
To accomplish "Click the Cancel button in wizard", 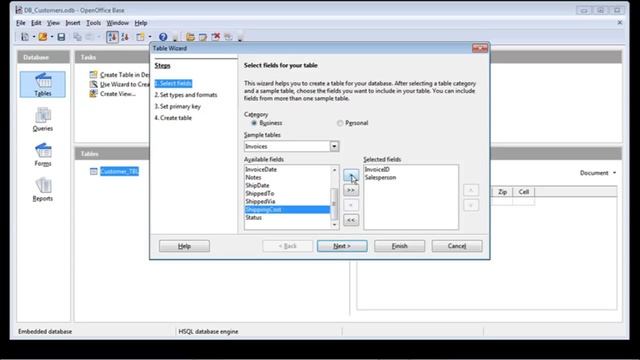I will pyautogui.click(x=457, y=246).
